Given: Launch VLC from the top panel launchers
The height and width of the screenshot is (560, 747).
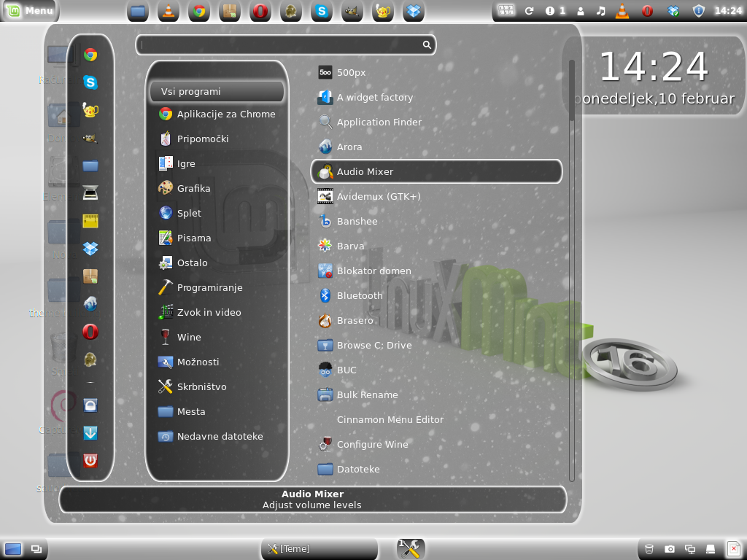Looking at the screenshot, I should point(169,11).
